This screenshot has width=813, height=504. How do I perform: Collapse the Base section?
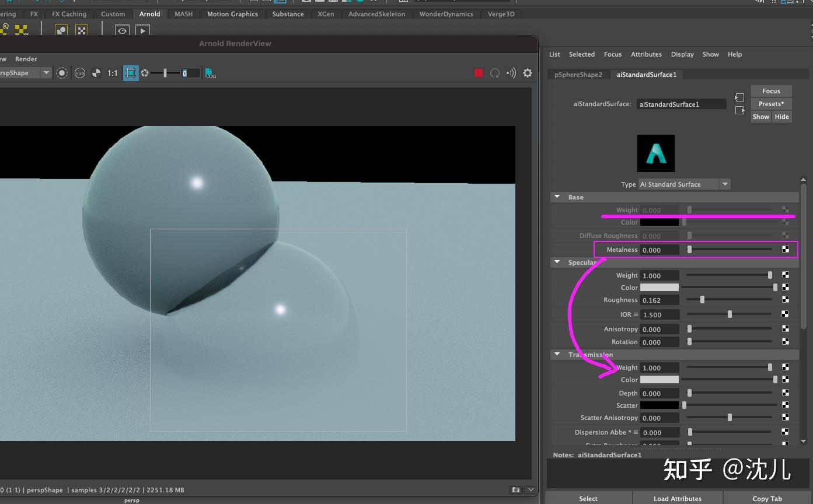point(557,197)
